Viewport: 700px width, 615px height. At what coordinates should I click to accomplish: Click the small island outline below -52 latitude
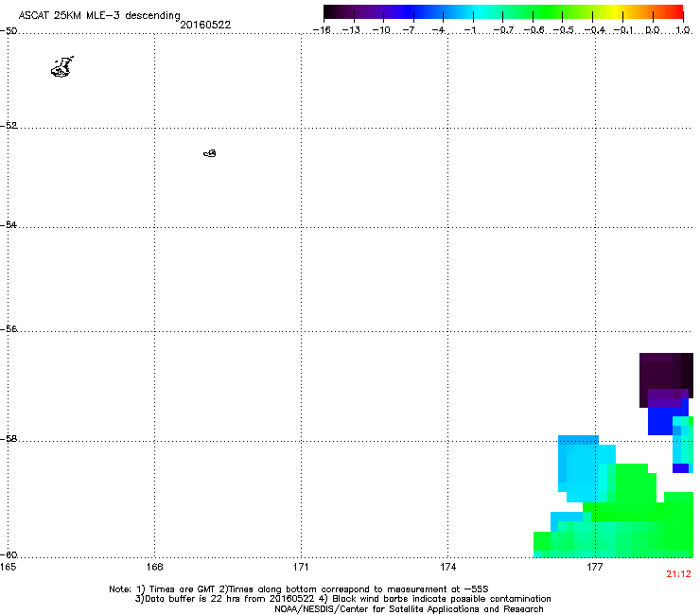pyautogui.click(x=210, y=153)
